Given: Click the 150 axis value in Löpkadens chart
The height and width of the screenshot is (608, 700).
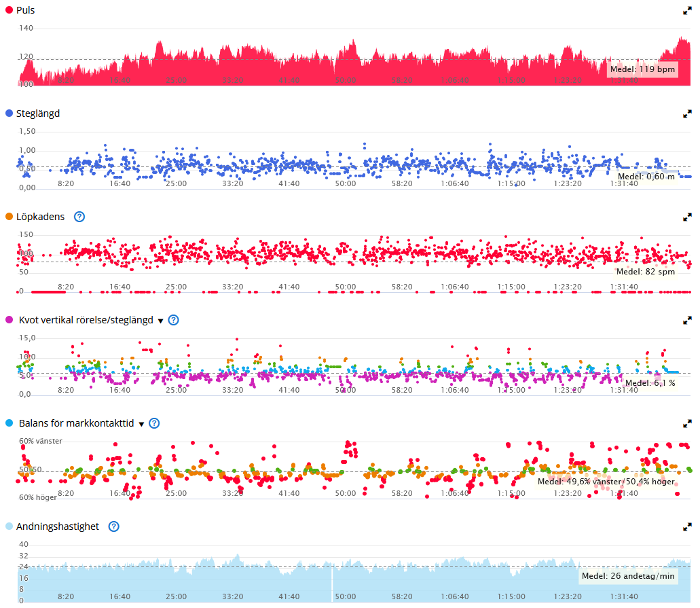Looking at the screenshot, I should (x=26, y=234).
